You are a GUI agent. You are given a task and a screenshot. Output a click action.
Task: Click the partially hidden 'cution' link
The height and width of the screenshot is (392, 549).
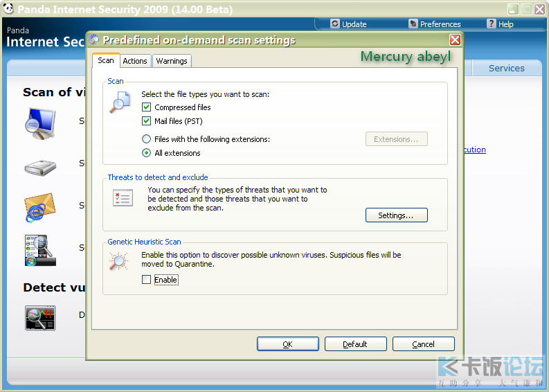[x=475, y=150]
